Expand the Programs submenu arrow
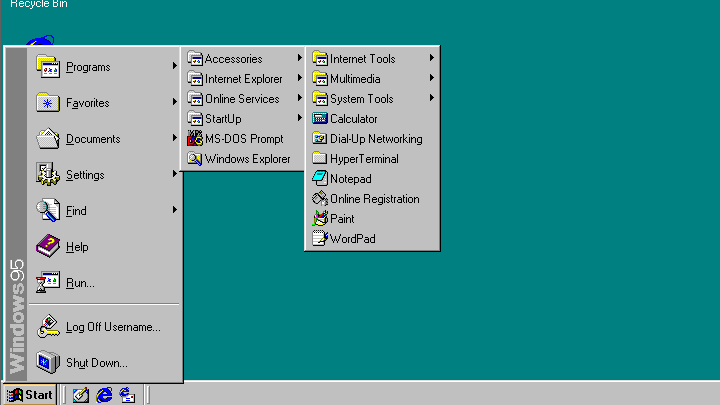This screenshot has width=720, height=405. 174,66
